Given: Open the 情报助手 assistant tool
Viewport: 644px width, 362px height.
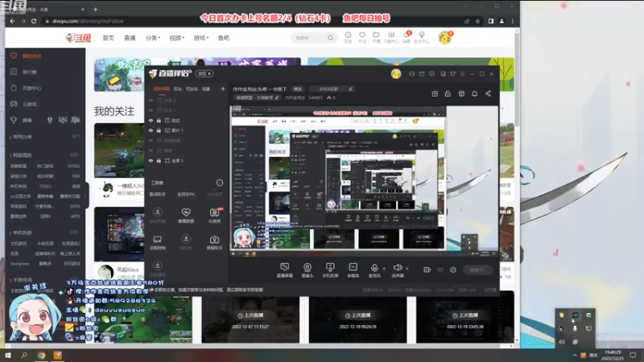Looking at the screenshot, I should pyautogui.click(x=214, y=242).
